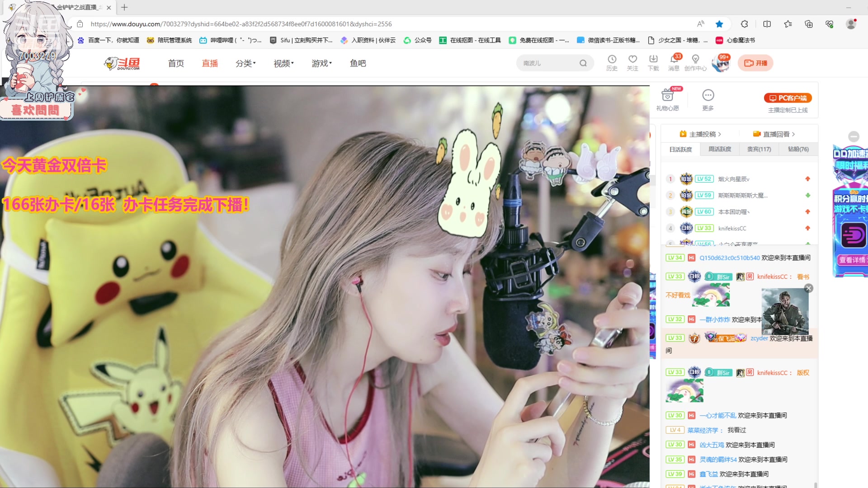Switch to the 周活跃度 tab
Viewport: 868px width, 488px height.
[x=720, y=149]
